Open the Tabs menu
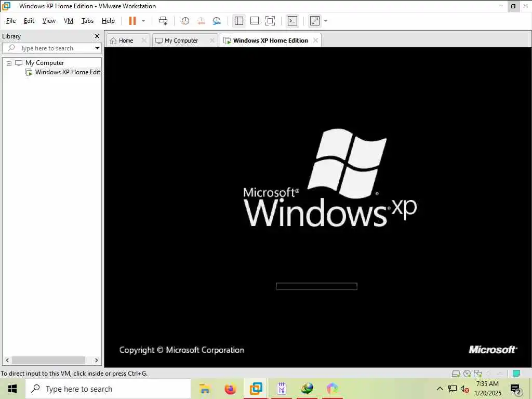The height and width of the screenshot is (399, 532). point(87,21)
